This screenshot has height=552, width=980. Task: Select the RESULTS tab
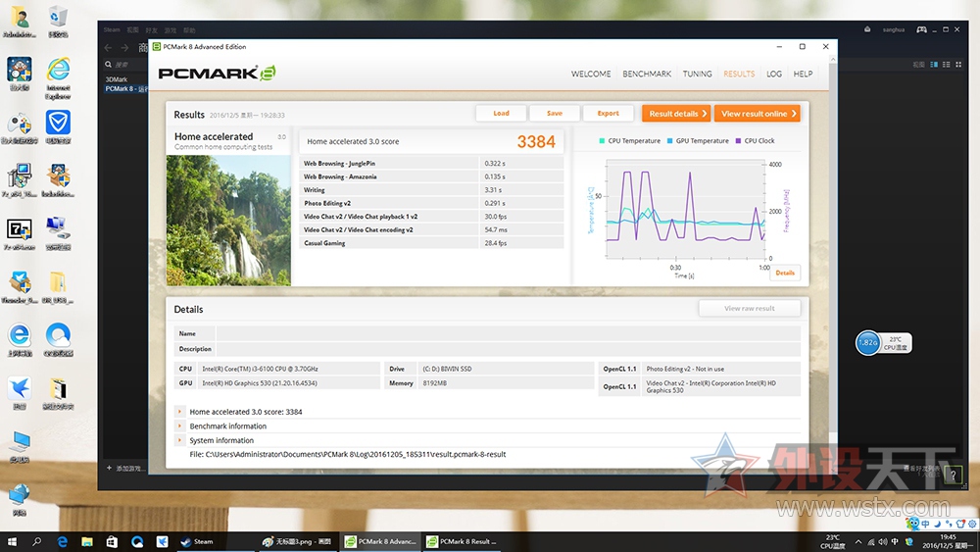tap(739, 74)
